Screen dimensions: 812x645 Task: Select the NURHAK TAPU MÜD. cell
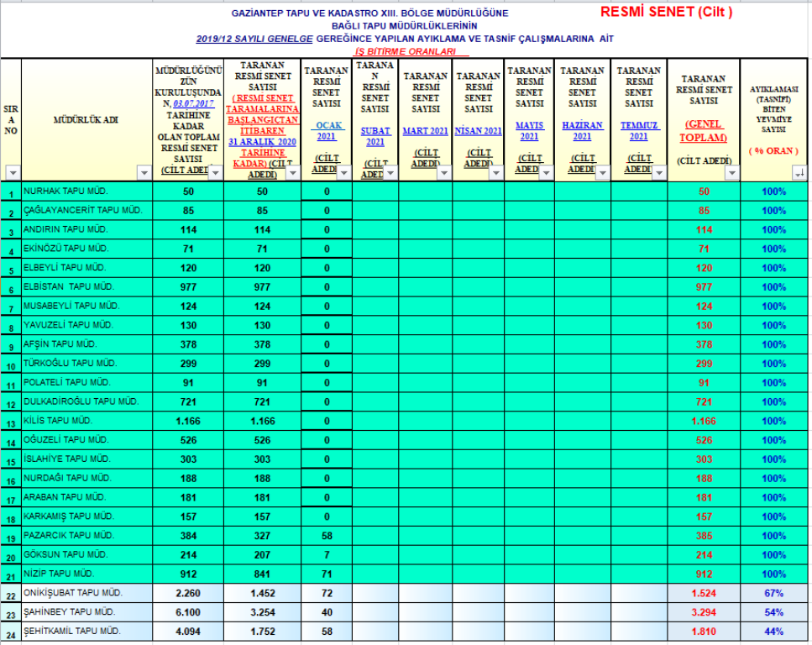tap(86, 191)
